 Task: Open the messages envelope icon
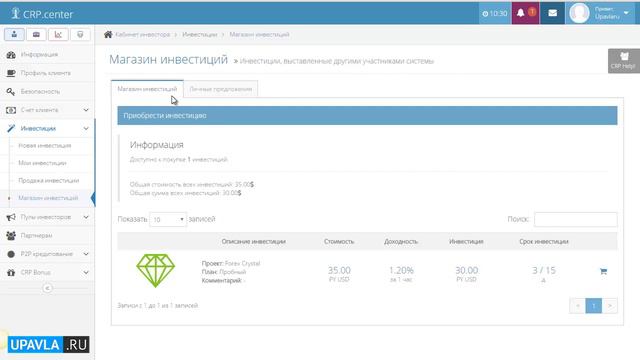552,13
